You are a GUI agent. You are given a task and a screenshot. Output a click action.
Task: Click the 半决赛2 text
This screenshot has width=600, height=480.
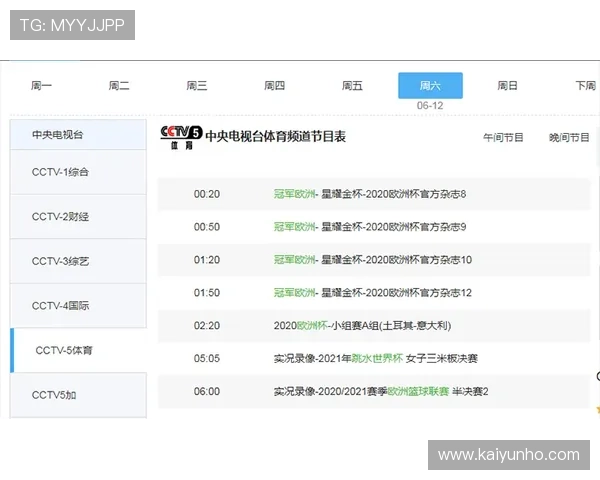click(x=470, y=392)
